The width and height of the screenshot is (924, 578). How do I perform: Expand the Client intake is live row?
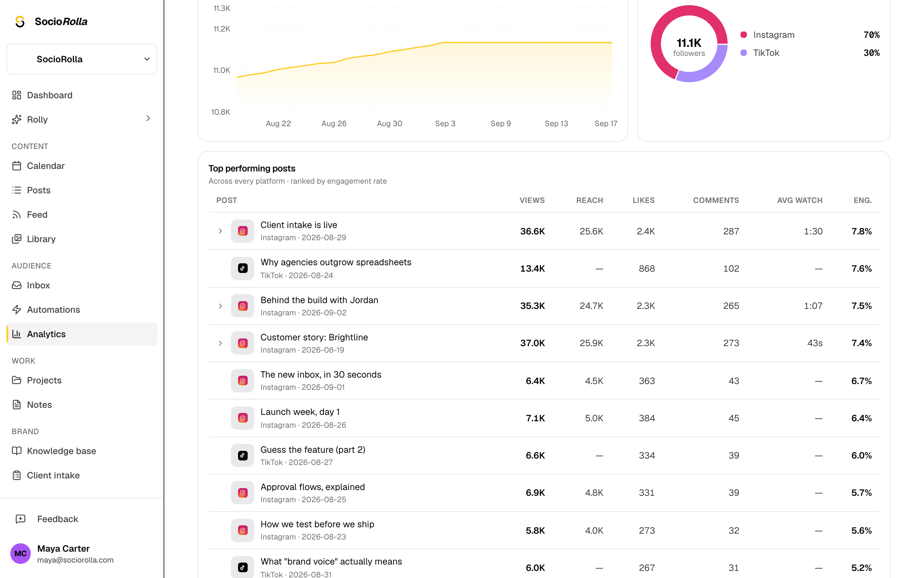pos(220,231)
